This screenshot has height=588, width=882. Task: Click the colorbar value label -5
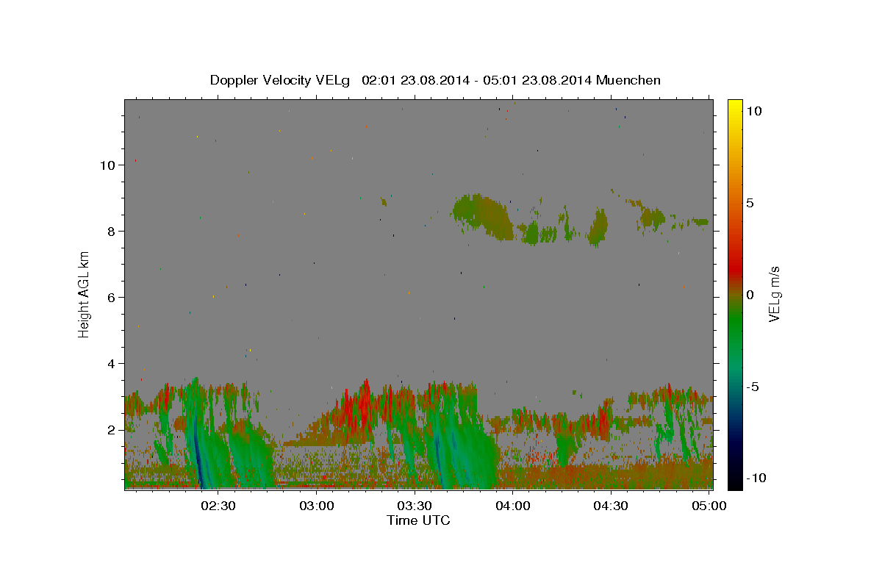point(753,387)
